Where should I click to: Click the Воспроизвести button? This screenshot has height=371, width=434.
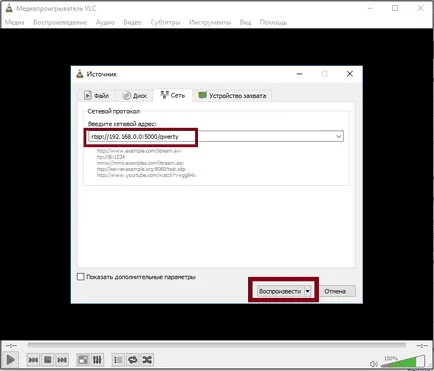pyautogui.click(x=280, y=291)
